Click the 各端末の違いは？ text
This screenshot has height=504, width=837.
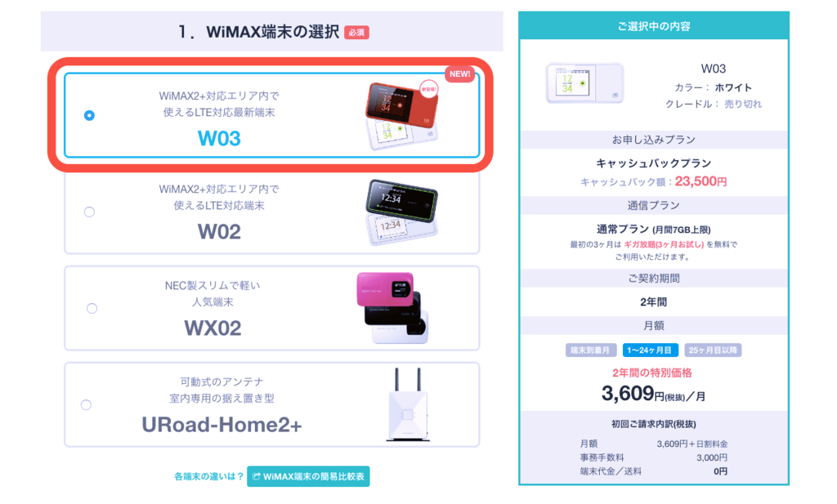pyautogui.click(x=208, y=476)
